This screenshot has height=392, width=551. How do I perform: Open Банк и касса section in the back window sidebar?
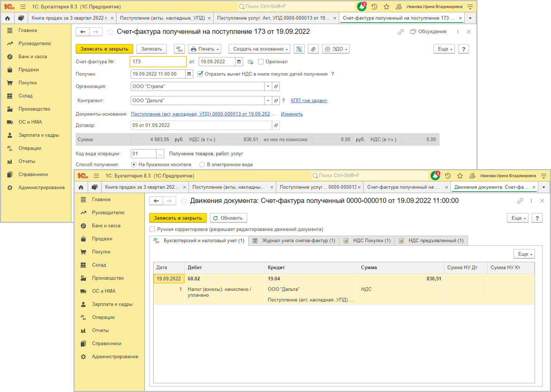(x=33, y=57)
